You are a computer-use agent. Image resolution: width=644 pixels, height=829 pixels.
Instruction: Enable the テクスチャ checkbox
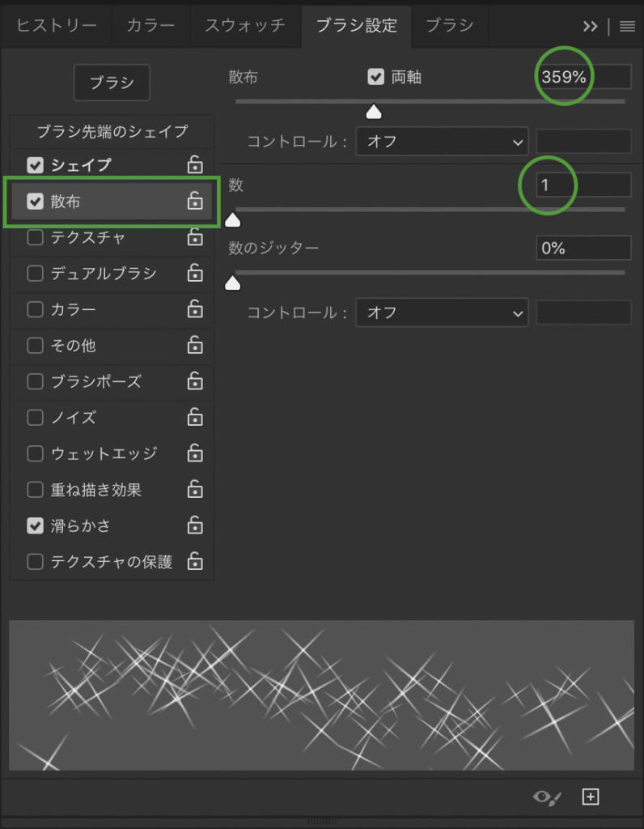pyautogui.click(x=35, y=237)
